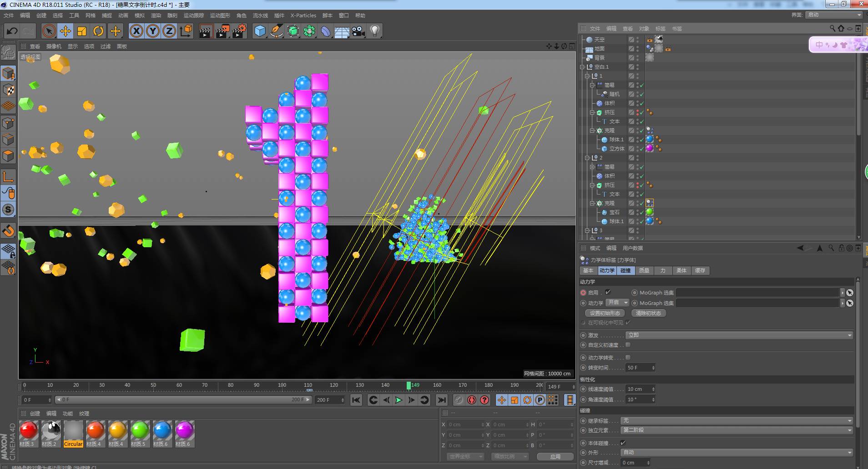Toggle the 启用 enabled checkbox
868x469 pixels.
point(608,292)
